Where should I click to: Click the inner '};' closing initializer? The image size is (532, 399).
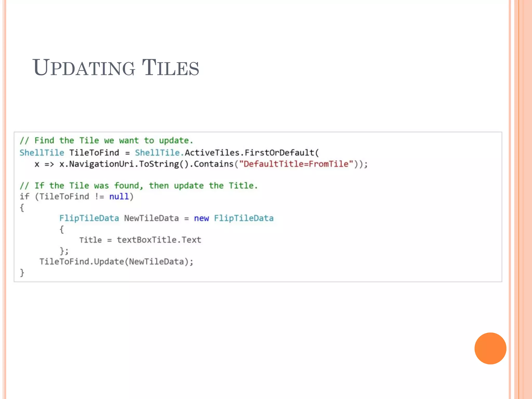(x=64, y=251)
